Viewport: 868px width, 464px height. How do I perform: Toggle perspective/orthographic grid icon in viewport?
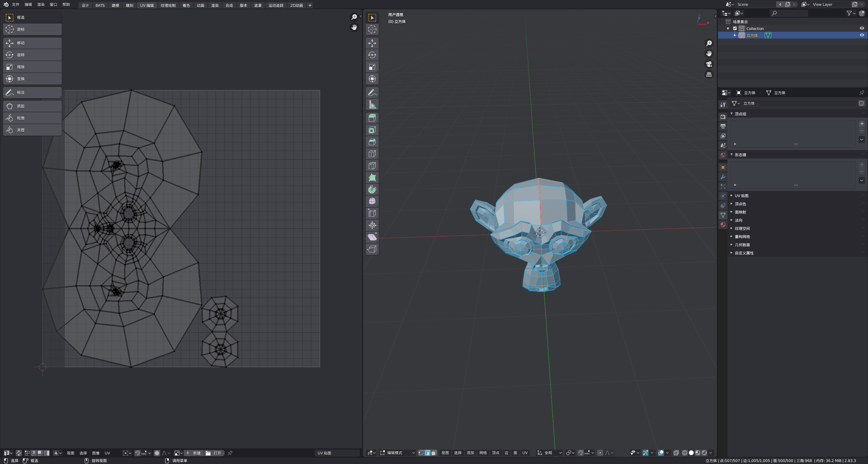tap(709, 74)
